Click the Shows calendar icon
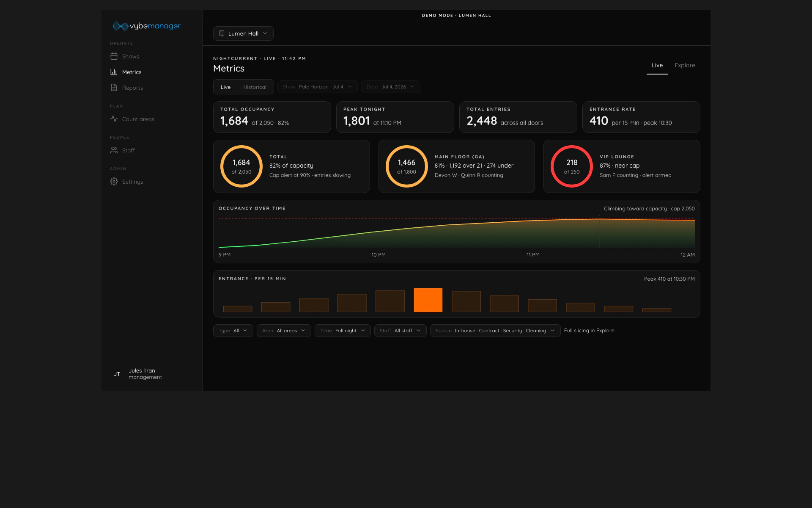Screen dimensions: 812x508 click(114, 56)
